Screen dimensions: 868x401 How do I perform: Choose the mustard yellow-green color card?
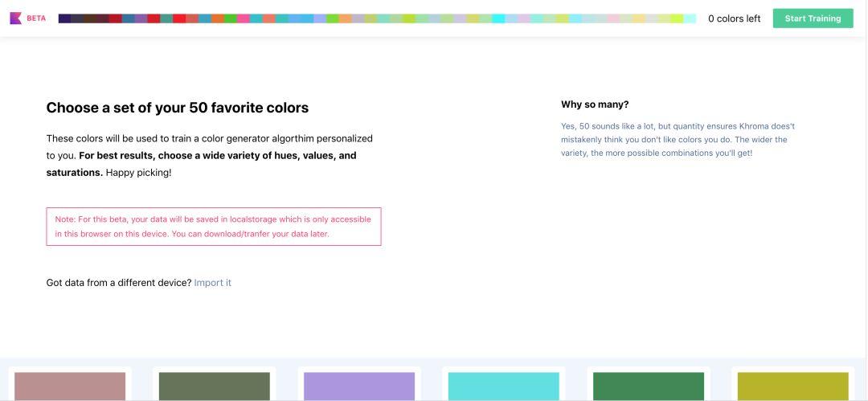click(x=792, y=386)
